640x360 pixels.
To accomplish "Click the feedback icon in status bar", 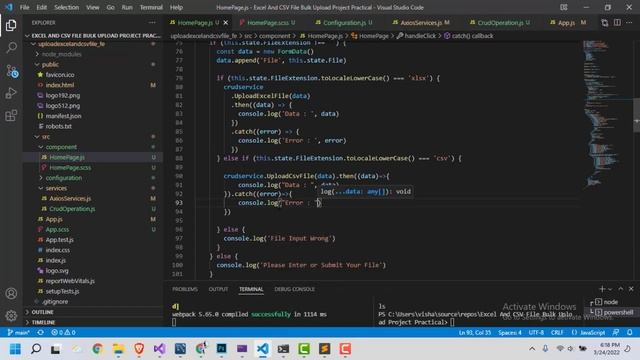I will pos(616,332).
